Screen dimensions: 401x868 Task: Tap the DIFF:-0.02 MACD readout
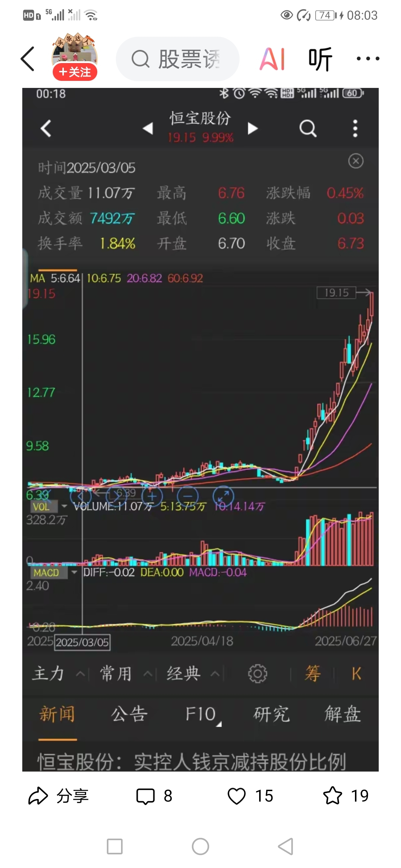point(108,572)
